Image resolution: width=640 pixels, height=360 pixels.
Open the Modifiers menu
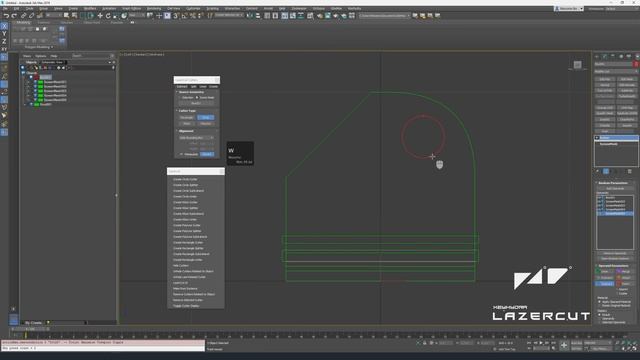pyautogui.click(x=90, y=8)
